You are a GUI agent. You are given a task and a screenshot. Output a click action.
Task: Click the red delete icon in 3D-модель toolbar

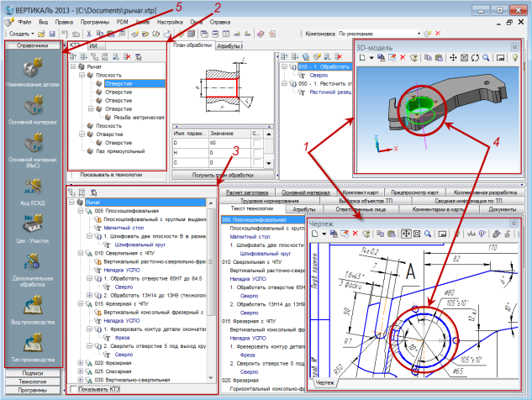[x=403, y=57]
